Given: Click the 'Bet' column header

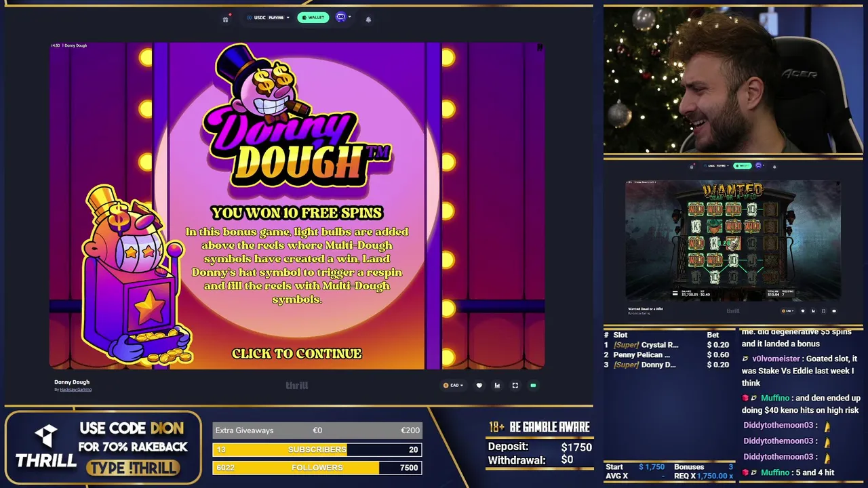Looking at the screenshot, I should 713,335.
